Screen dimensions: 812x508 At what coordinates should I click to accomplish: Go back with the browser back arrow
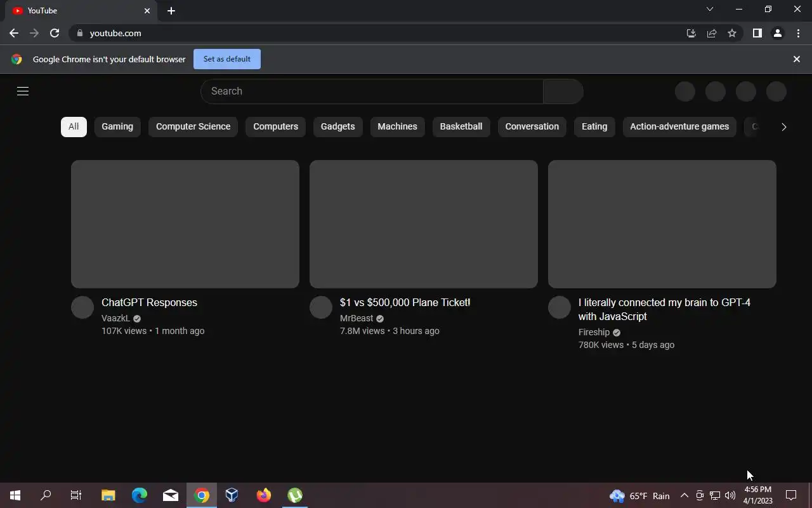[14, 33]
